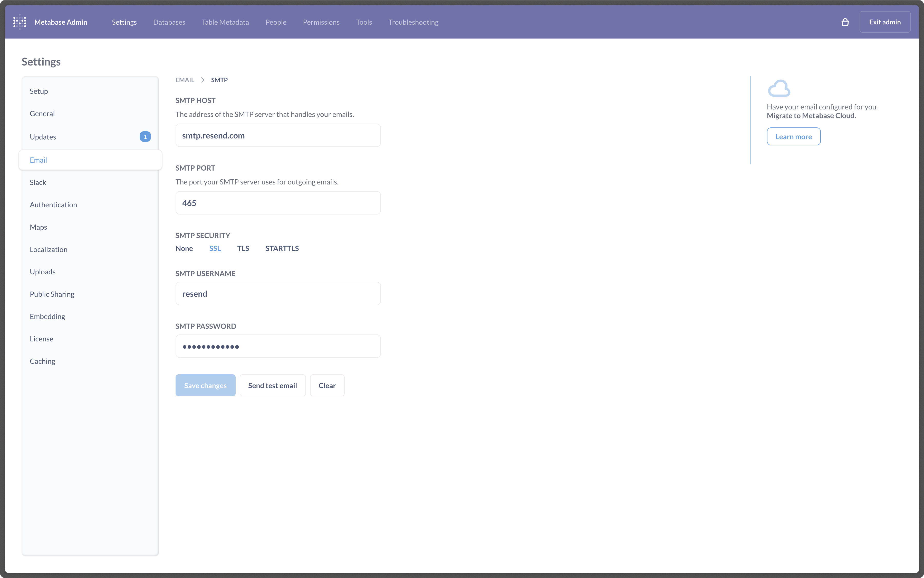Open General settings section

[x=90, y=114]
